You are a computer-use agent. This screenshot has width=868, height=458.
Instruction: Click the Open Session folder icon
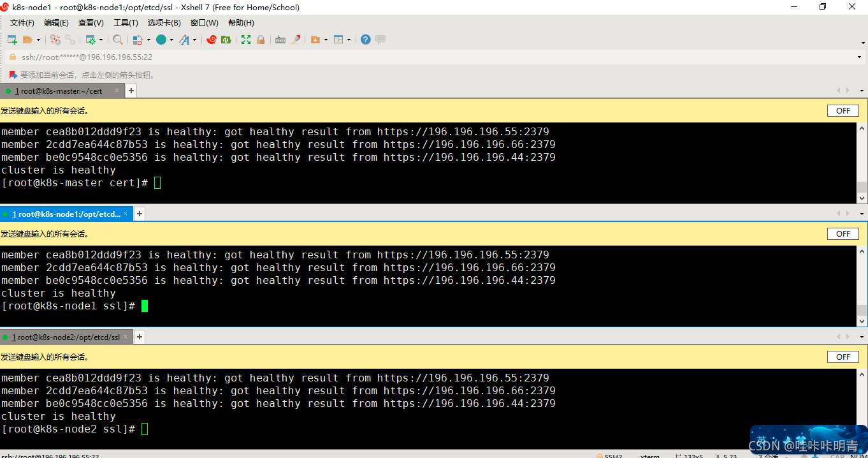[x=27, y=40]
